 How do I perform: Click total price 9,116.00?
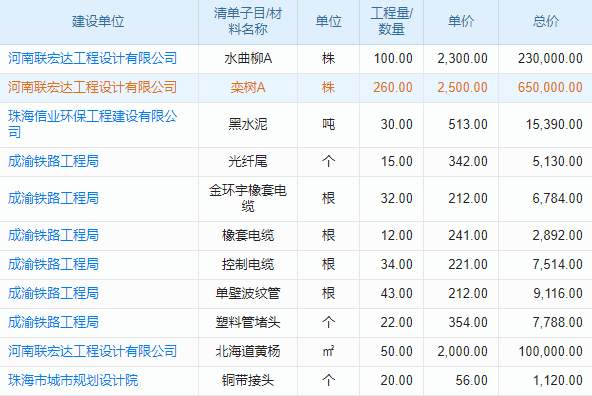pos(557,293)
